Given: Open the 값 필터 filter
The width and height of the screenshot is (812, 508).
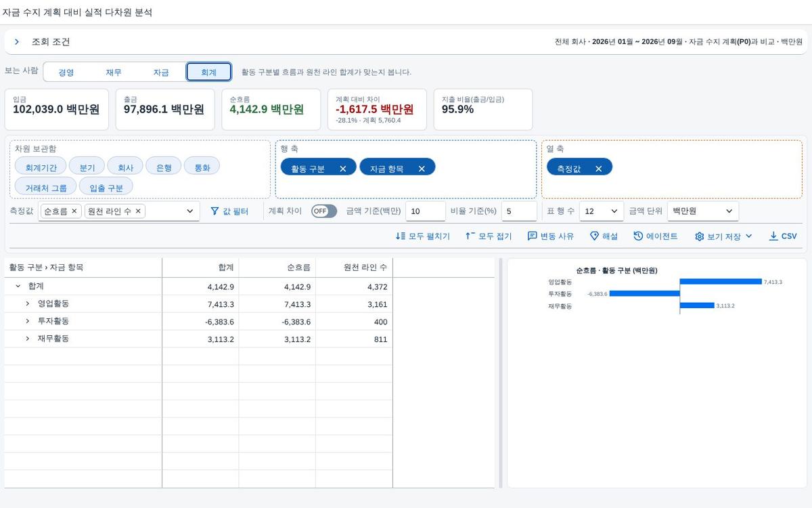Looking at the screenshot, I should pos(229,211).
